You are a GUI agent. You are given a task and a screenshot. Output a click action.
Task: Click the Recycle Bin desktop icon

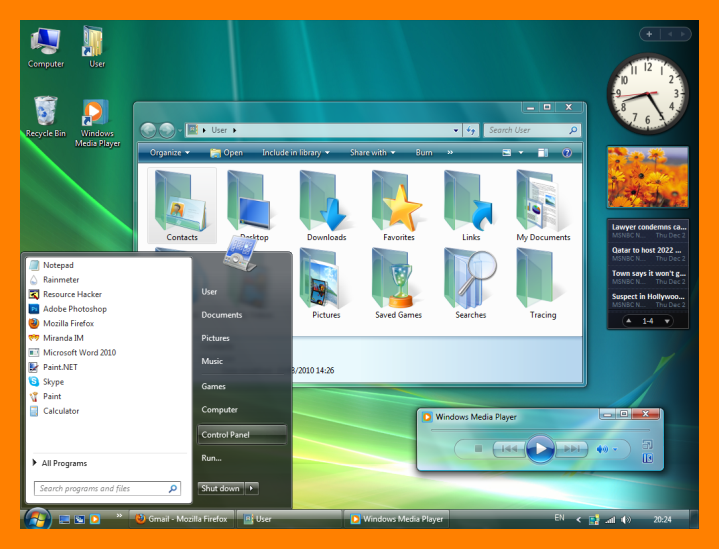click(46, 115)
